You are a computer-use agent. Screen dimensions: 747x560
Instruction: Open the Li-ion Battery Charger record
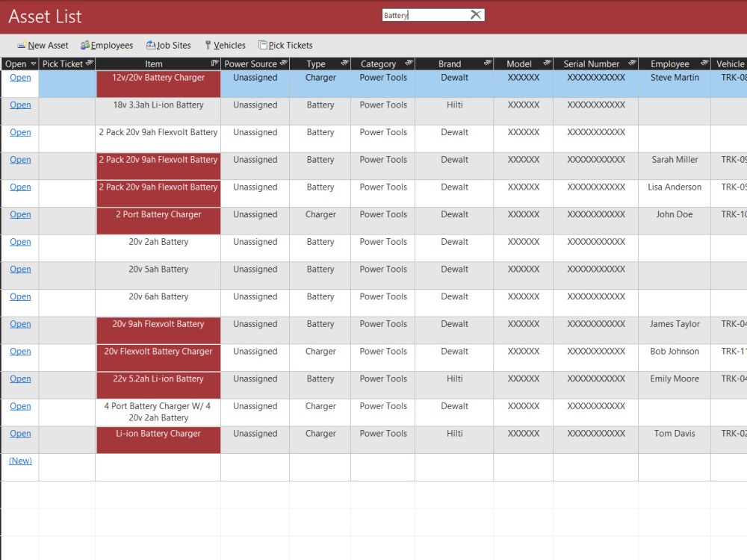pos(20,434)
